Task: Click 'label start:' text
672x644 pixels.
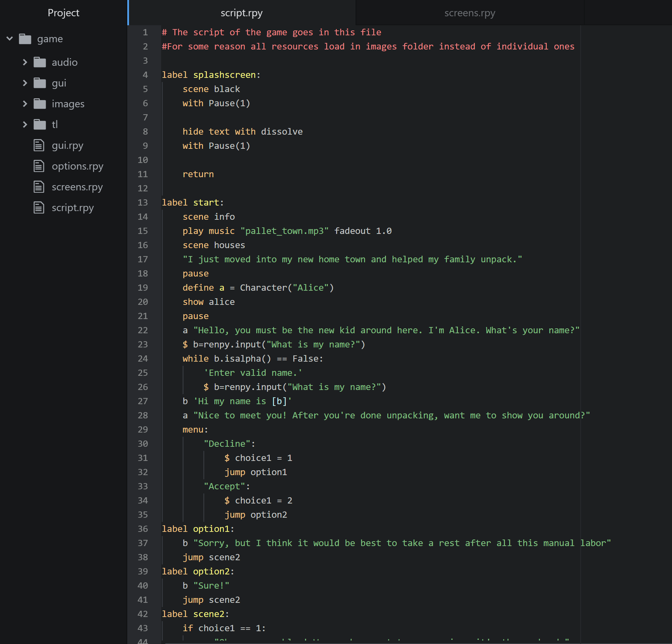Action: 193,202
